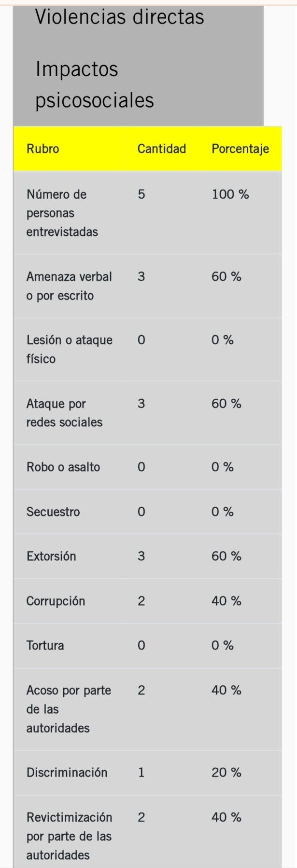This screenshot has height=868, width=297.
Task: Tap the "Ataque por redes sociales" label
Action: (x=64, y=413)
